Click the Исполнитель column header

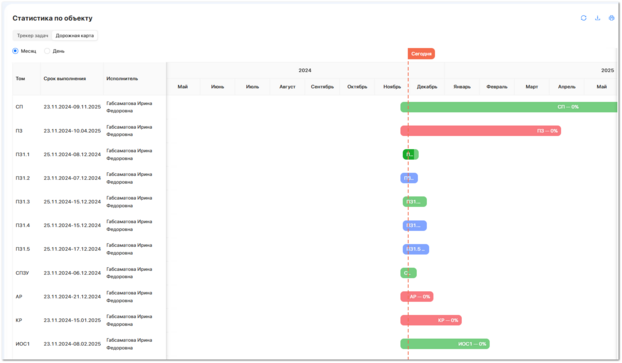coord(122,79)
